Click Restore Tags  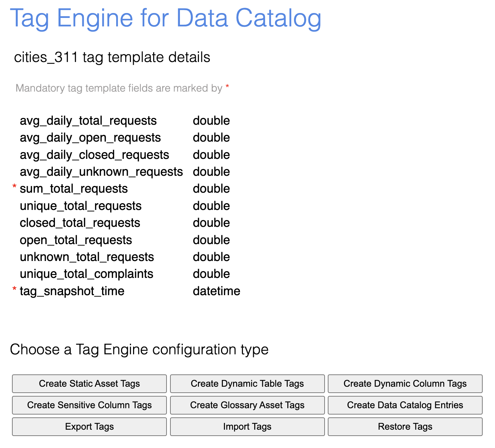pos(405,427)
